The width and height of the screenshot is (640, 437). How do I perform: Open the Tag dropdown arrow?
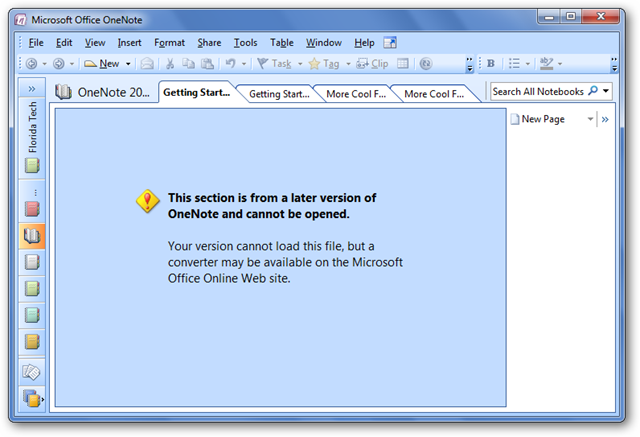click(x=348, y=64)
